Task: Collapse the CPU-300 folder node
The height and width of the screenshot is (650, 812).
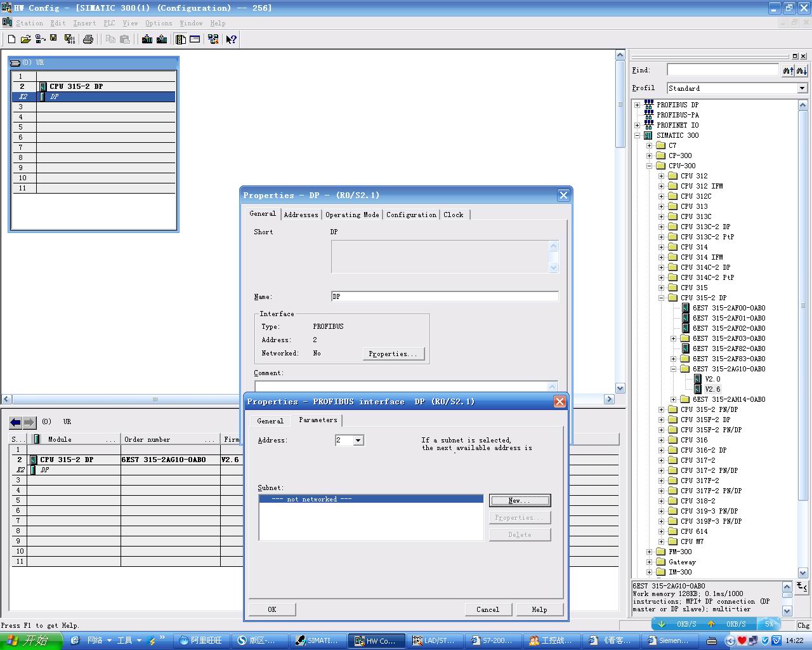Action: 650,166
